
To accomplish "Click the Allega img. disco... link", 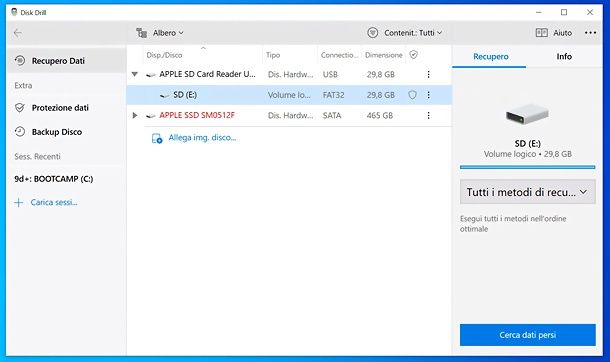I will [202, 138].
